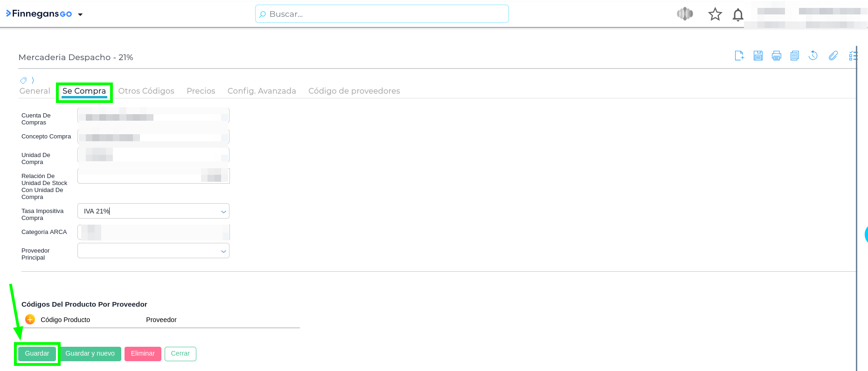This screenshot has width=868, height=371.
Task: Expand the Tasa Impositiva Compra dropdown
Action: pos(223,212)
